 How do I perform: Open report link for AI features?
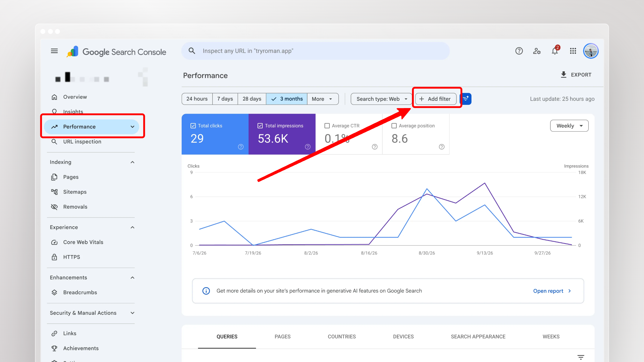[x=552, y=291]
